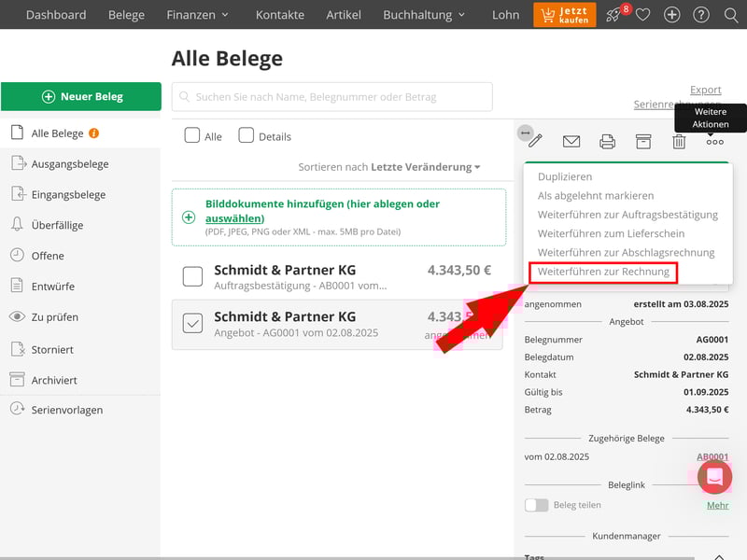Viewport: 747px width, 560px height.
Task: Open the help question mark icon
Action: tap(700, 15)
